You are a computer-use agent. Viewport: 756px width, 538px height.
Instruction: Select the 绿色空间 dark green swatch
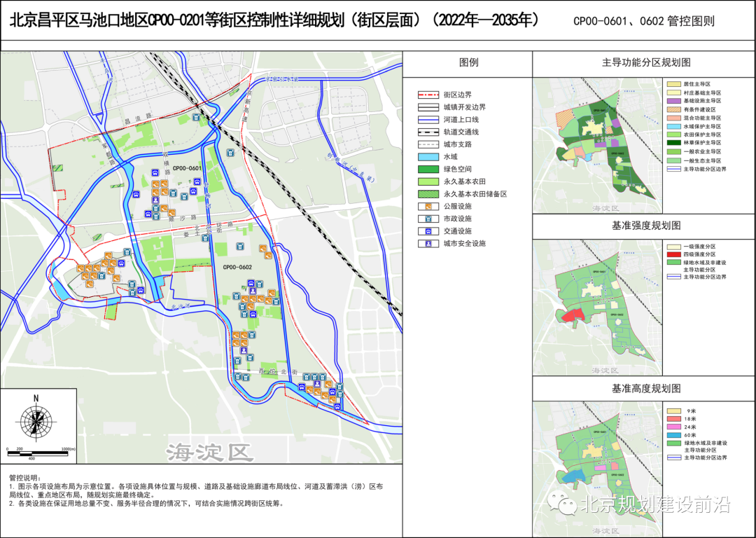pos(427,170)
